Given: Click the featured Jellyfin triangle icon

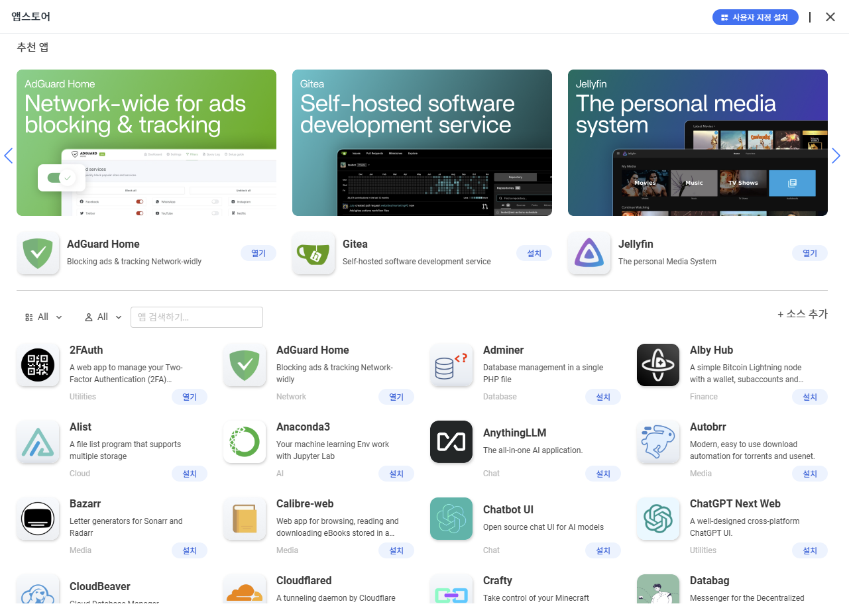Looking at the screenshot, I should coord(589,253).
